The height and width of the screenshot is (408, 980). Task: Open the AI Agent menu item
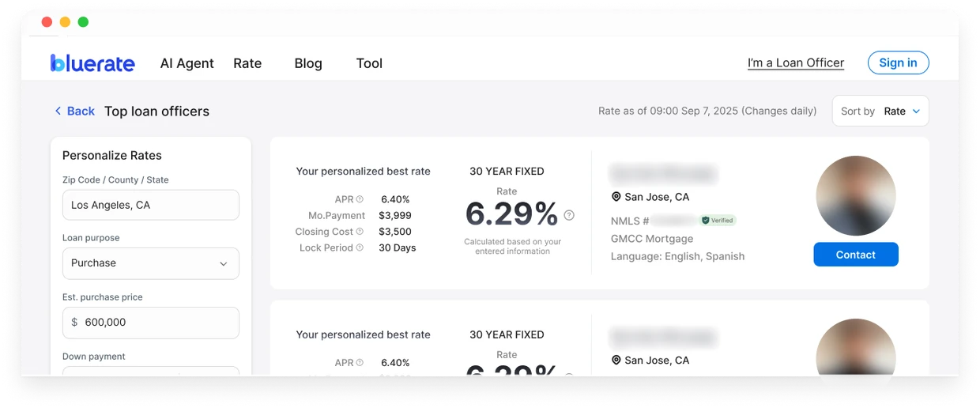(187, 63)
